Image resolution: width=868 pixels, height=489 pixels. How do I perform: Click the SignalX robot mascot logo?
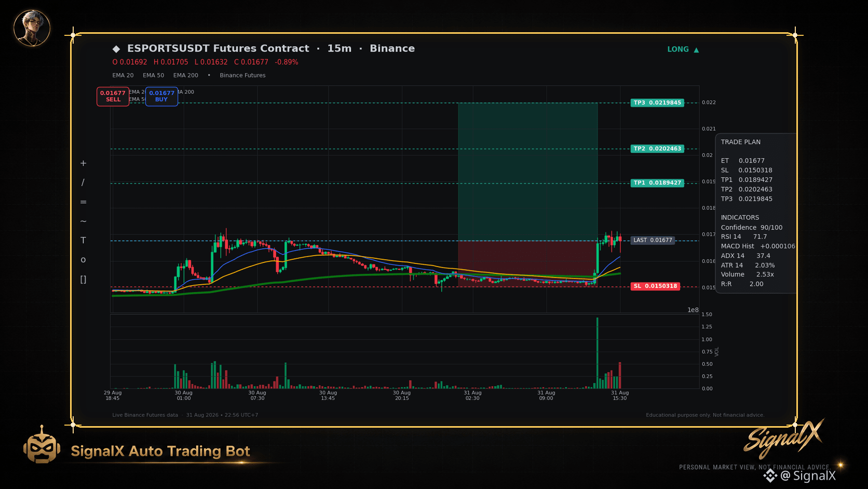tap(42, 445)
